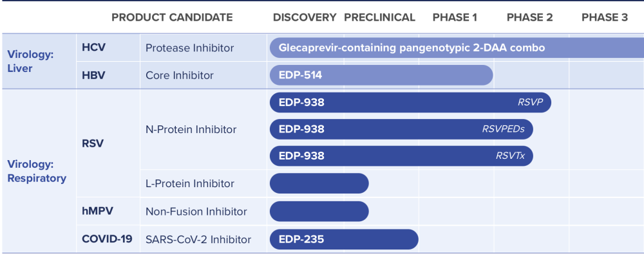The height and width of the screenshot is (254, 644).
Task: Click the PRODUCT CANDIDATE column header
Action: (172, 17)
